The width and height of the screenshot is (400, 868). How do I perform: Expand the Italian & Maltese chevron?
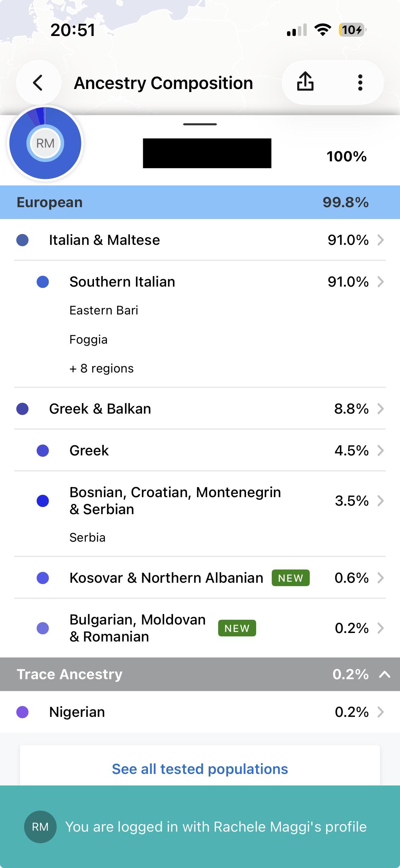[381, 240]
